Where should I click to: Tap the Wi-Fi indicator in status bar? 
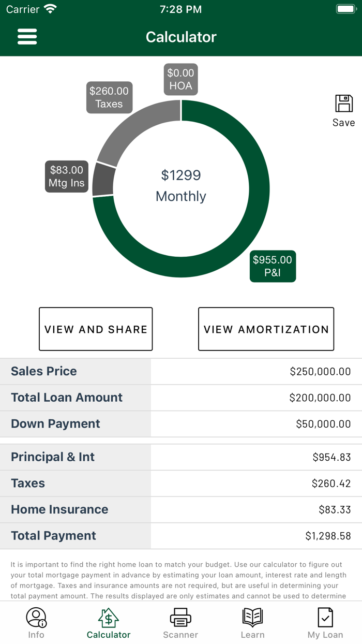pos(50,8)
